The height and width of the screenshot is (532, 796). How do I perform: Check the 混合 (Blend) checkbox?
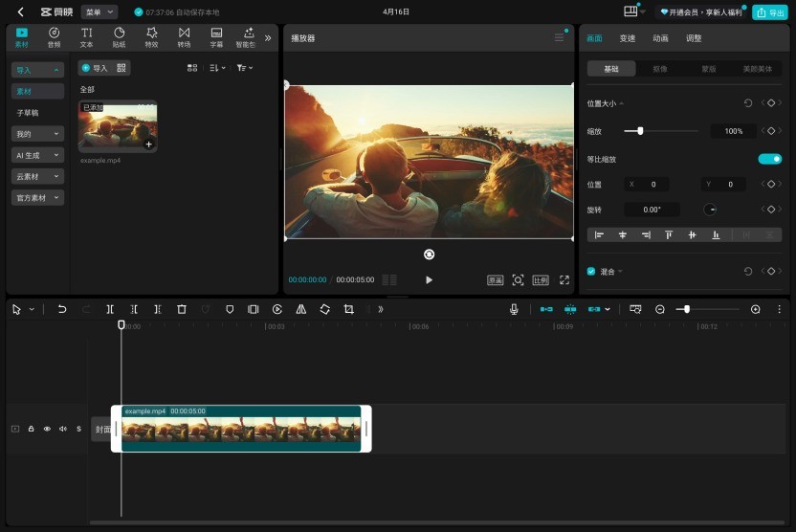(x=591, y=272)
